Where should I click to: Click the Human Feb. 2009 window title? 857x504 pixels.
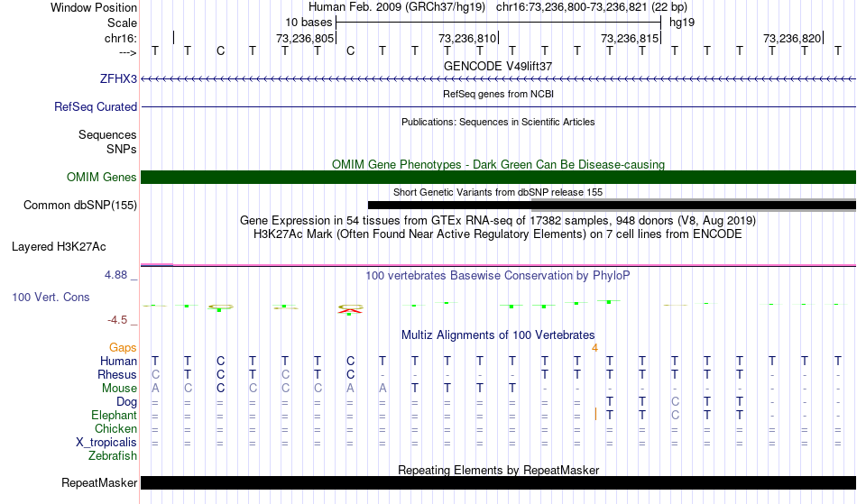pos(498,7)
